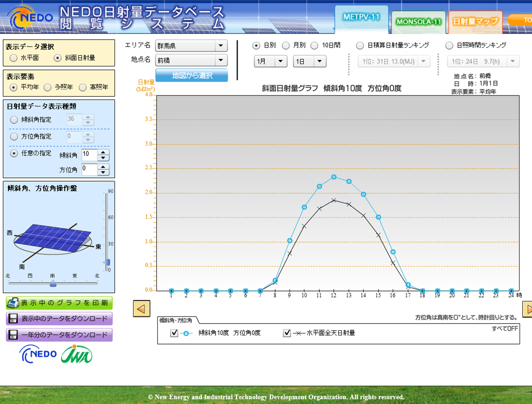Switch to the METPV-11 tab
This screenshot has height=404, width=532.
[x=361, y=19]
